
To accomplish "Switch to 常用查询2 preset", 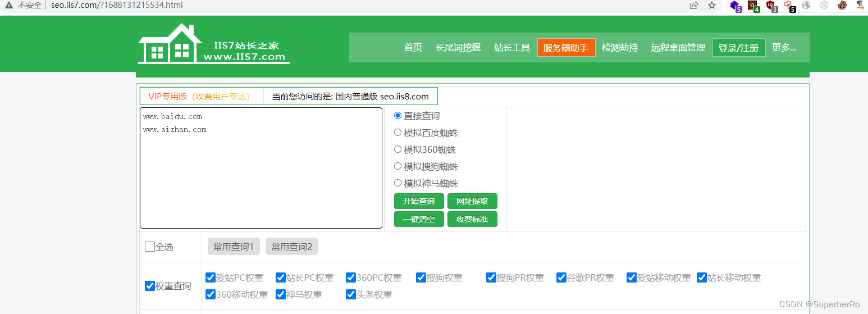I will 292,247.
